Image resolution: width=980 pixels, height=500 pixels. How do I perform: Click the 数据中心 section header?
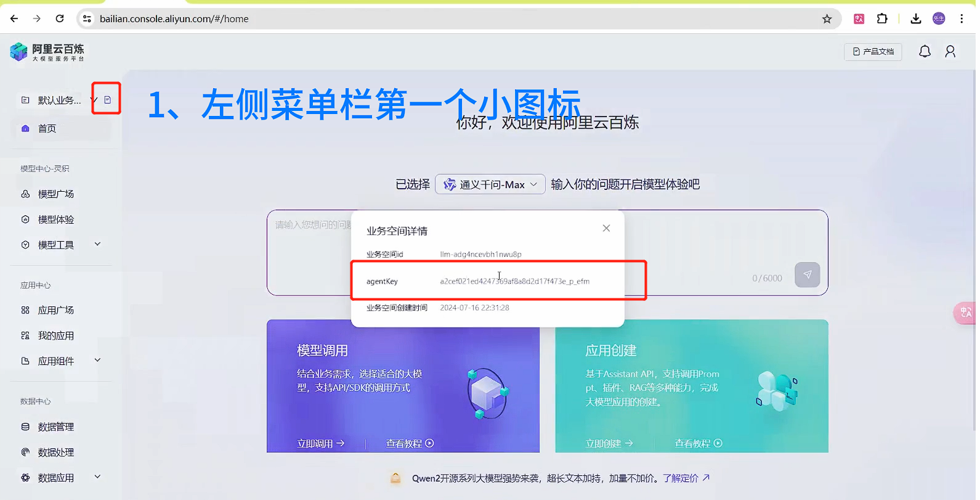[35, 401]
